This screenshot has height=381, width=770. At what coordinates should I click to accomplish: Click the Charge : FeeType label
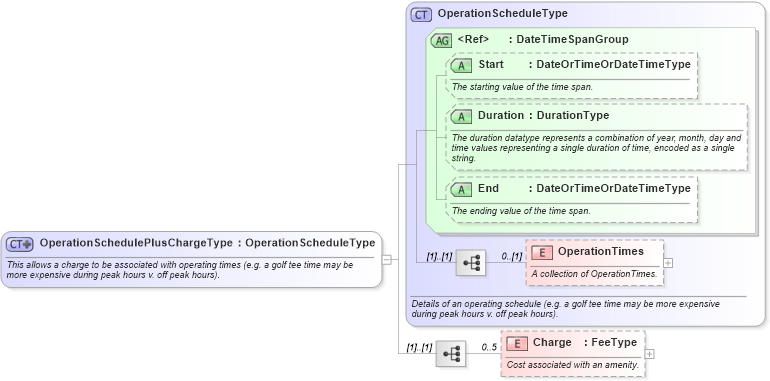coord(585,342)
